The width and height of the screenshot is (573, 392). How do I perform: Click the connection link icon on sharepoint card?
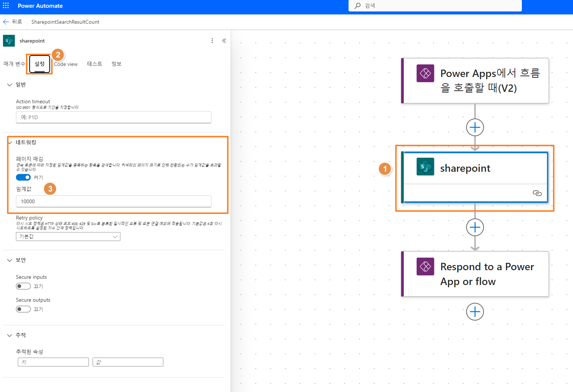click(537, 193)
